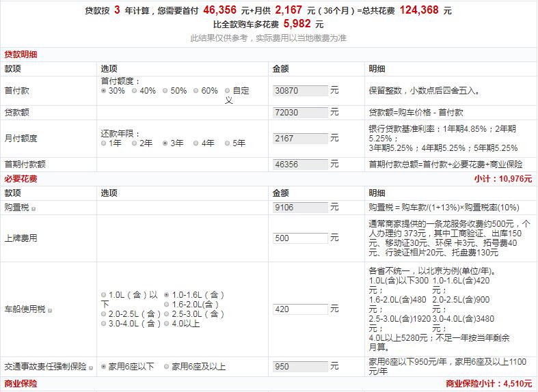Click the 商业保险小计：4,510元 subtotal
This screenshot has width=538, height=392.
click(x=489, y=383)
